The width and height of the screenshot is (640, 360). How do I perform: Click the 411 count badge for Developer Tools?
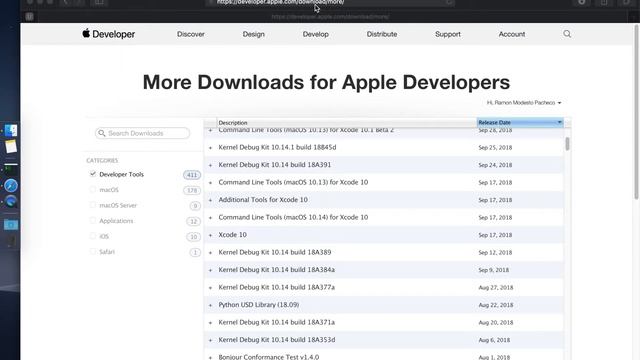[192, 175]
